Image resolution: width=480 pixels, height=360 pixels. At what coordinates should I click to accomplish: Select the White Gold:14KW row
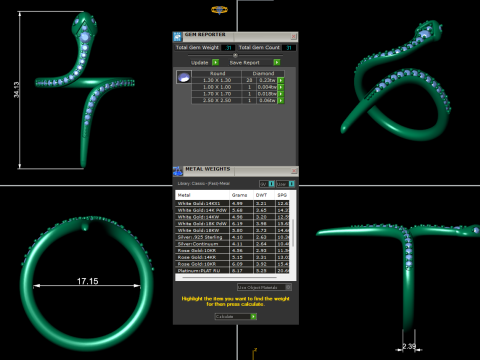[232, 217]
